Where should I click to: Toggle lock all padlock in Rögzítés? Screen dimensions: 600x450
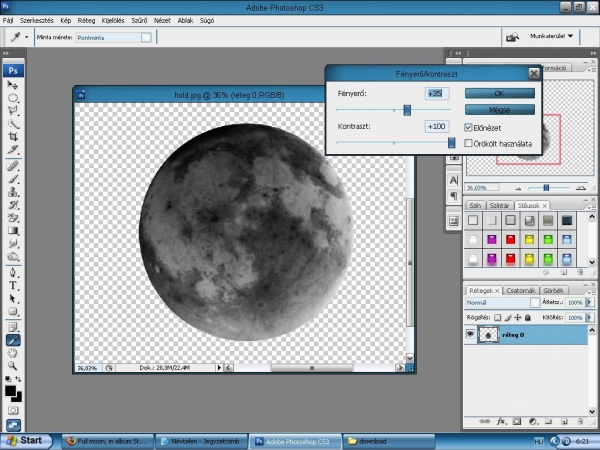(x=528, y=317)
